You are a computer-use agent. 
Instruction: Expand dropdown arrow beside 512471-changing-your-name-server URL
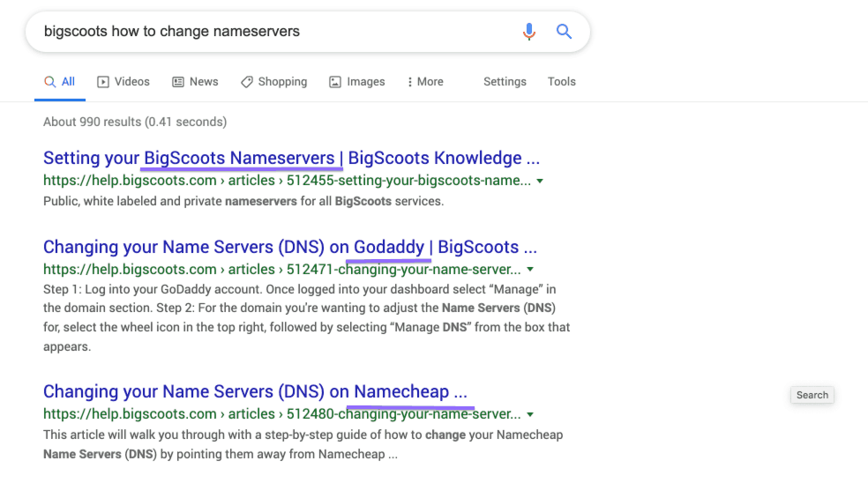coord(530,270)
